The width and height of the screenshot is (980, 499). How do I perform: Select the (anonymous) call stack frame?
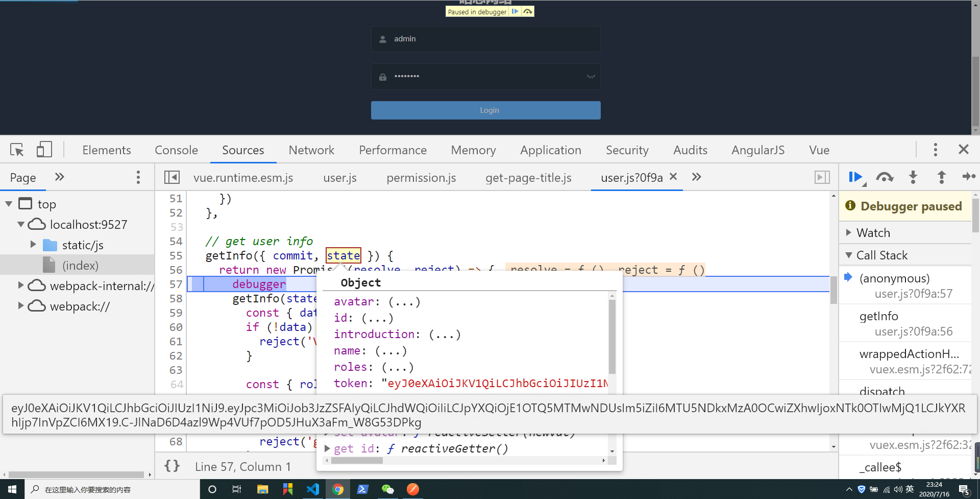click(x=905, y=286)
